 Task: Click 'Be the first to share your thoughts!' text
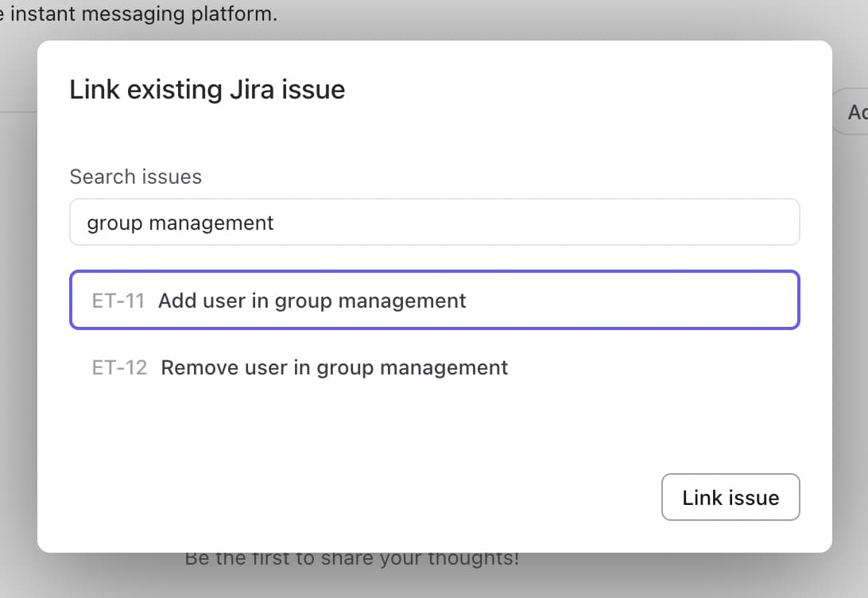click(351, 558)
